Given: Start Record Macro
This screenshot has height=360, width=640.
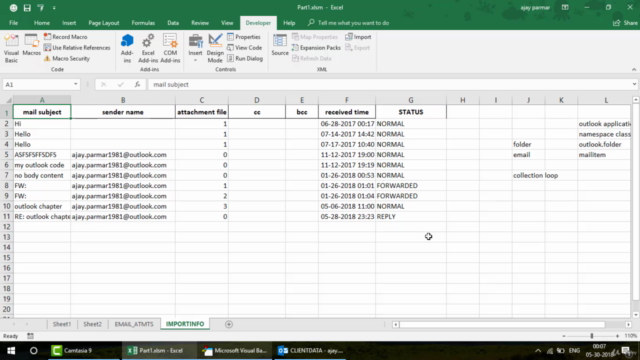Looking at the screenshot, I should (65, 37).
